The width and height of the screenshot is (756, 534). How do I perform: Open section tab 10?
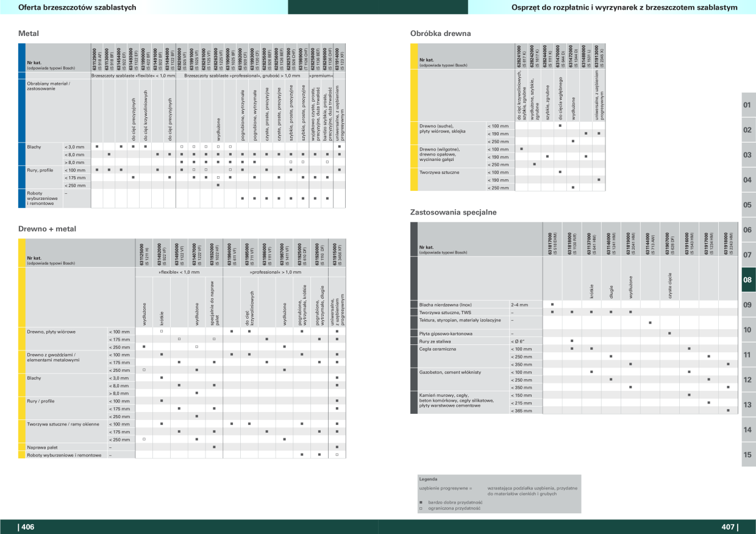[747, 330]
